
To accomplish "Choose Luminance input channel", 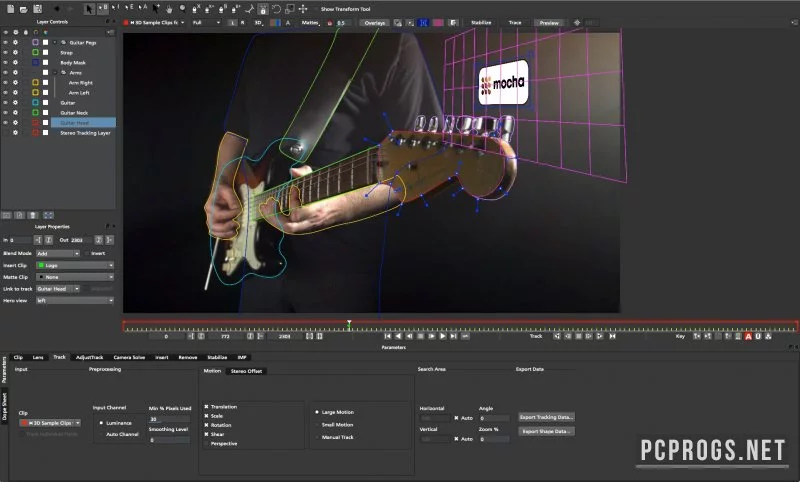I will (101, 423).
